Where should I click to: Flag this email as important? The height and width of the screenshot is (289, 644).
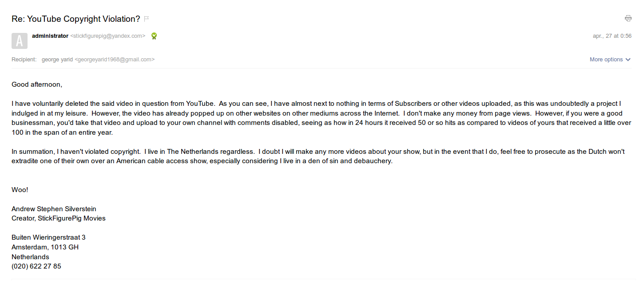pyautogui.click(x=147, y=19)
